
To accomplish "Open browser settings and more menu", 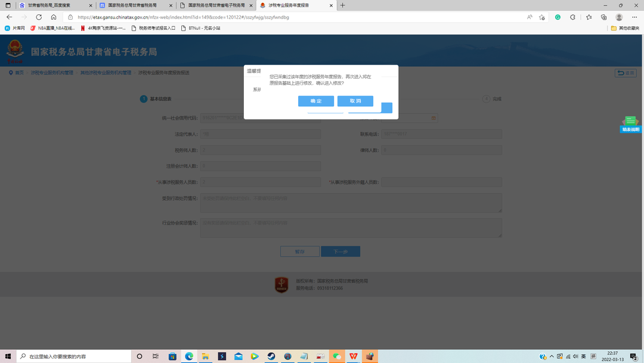I will [x=634, y=17].
